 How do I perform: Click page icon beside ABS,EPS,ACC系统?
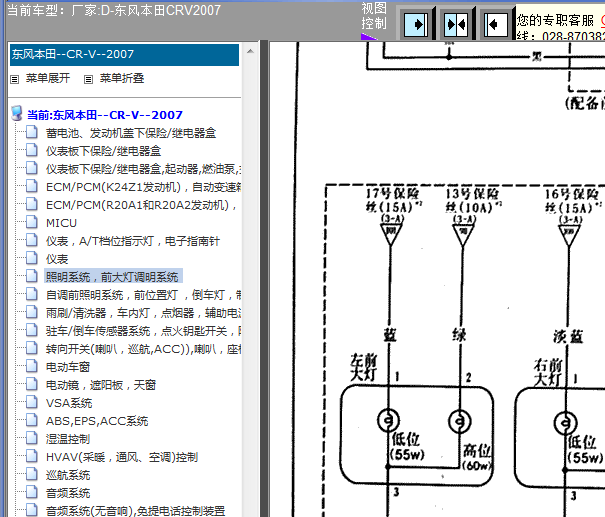(32, 421)
